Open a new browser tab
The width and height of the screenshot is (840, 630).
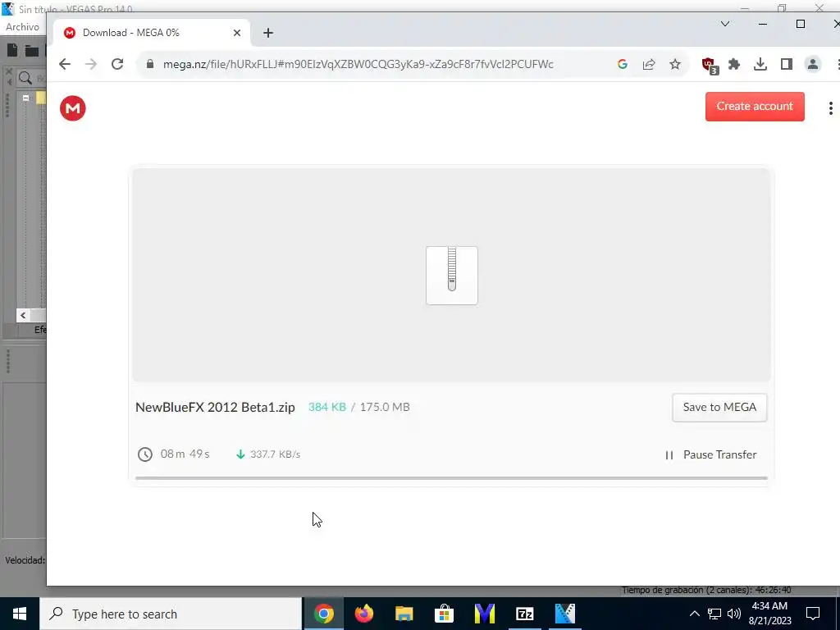[268, 33]
